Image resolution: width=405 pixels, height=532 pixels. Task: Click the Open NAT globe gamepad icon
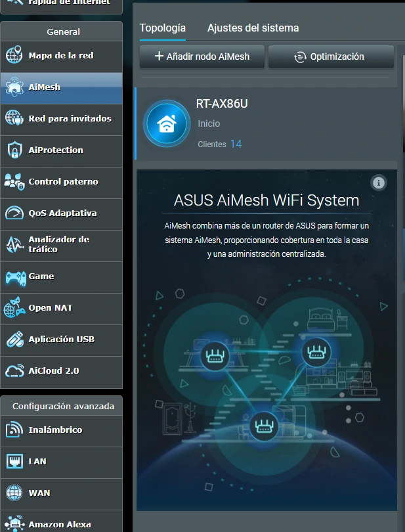(14, 307)
